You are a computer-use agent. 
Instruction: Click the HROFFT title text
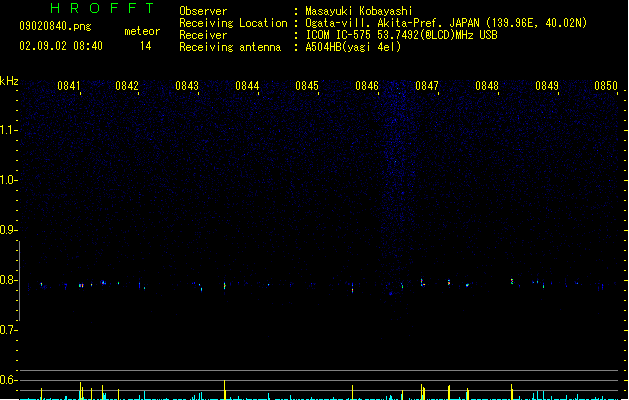[x=102, y=8]
